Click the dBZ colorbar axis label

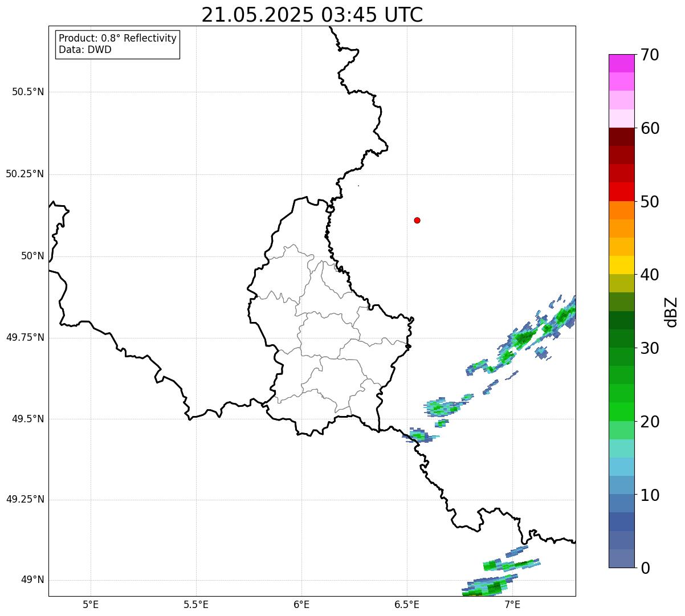671,312
